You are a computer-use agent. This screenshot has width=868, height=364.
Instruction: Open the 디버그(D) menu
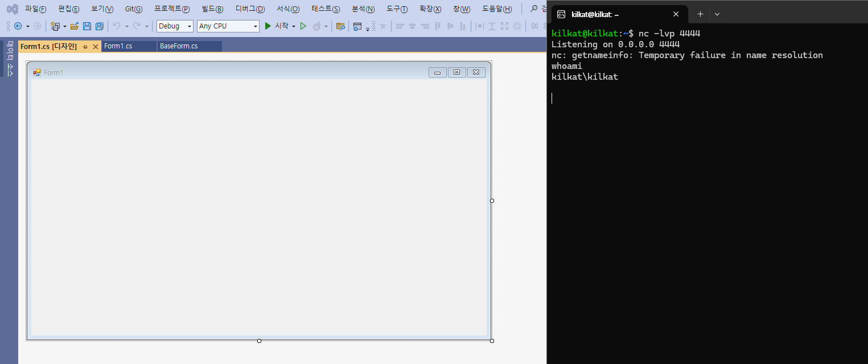pyautogui.click(x=250, y=9)
